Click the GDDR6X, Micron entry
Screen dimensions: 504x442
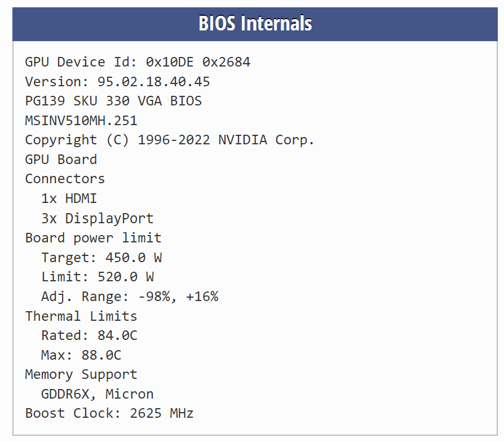tap(98, 394)
